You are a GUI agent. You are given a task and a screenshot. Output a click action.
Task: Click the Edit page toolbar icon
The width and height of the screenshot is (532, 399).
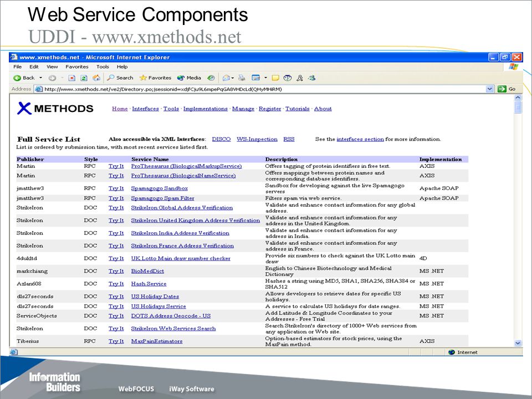pyautogui.click(x=255, y=78)
